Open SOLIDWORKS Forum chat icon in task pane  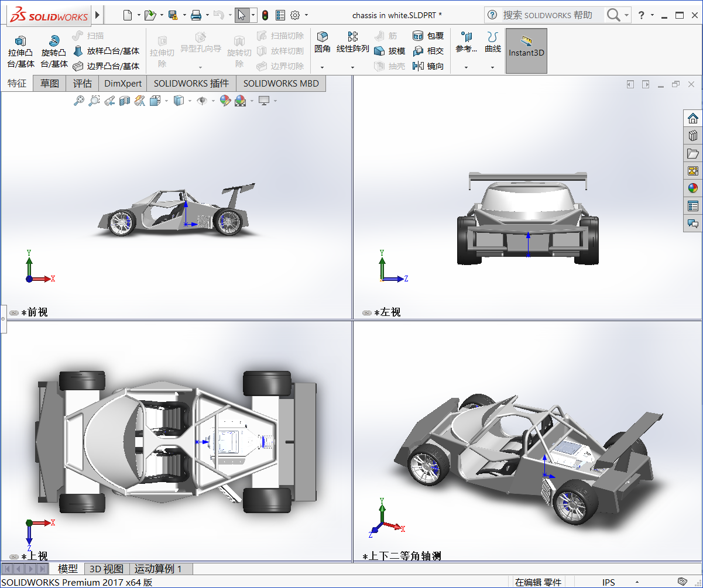[x=693, y=223]
